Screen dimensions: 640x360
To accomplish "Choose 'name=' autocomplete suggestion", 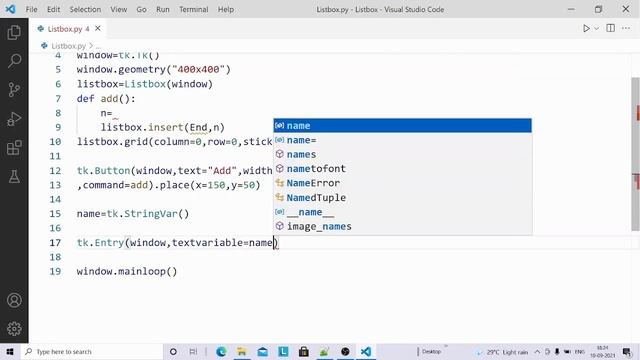I will click(x=402, y=140).
